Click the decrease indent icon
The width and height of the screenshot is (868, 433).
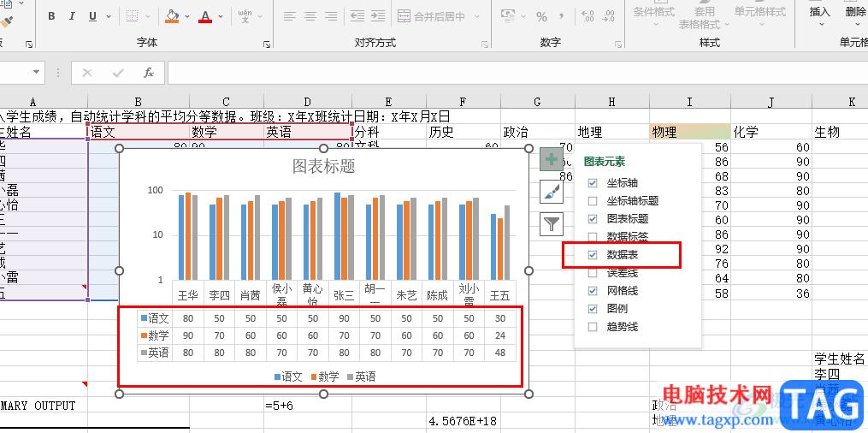tap(357, 16)
